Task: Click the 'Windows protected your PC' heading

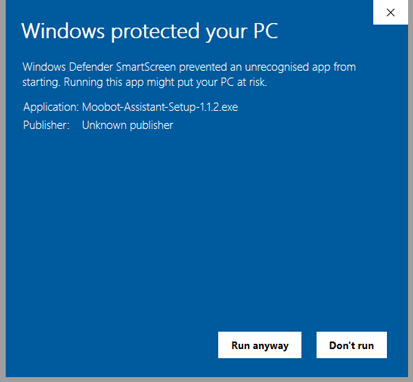Action: click(150, 32)
